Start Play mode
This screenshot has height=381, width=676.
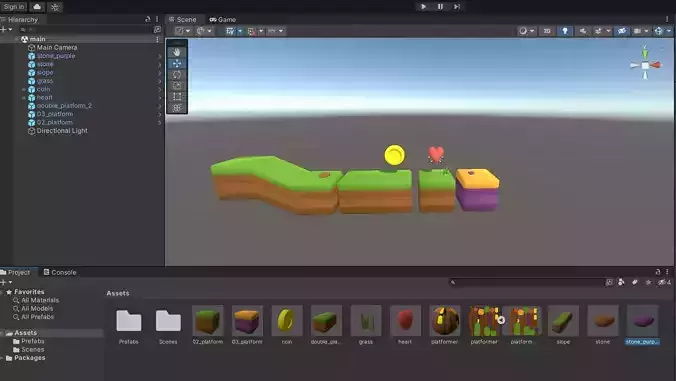pos(423,6)
